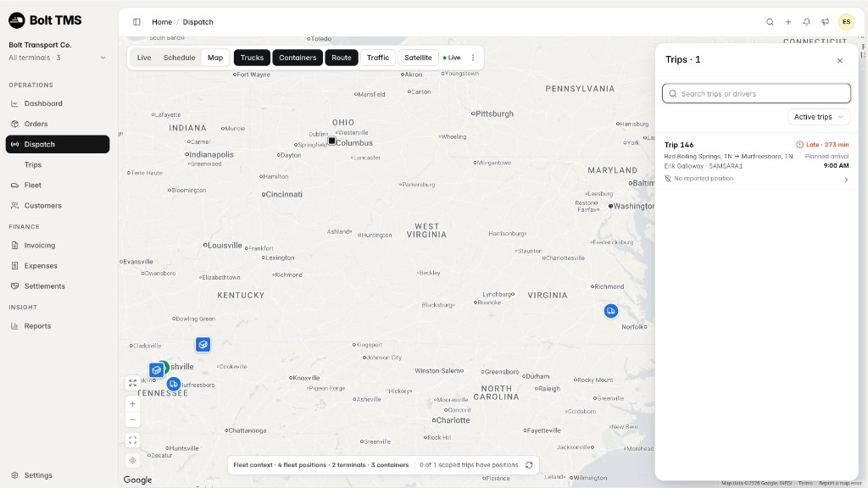Toggle the Live status indicator
The height and width of the screenshot is (488, 868).
[x=452, y=58]
